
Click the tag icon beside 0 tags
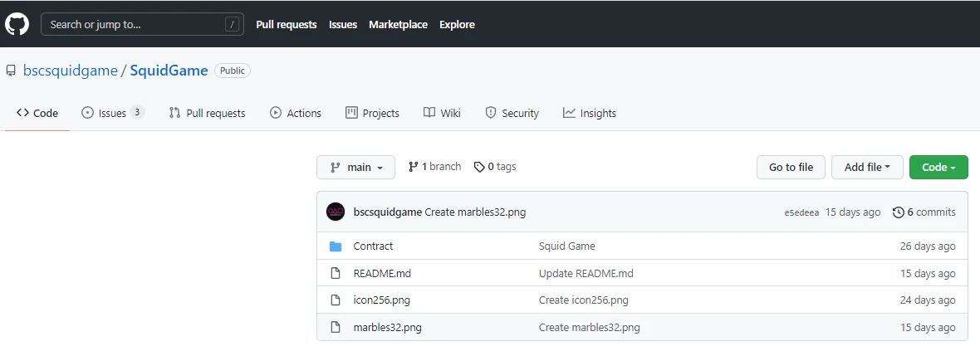click(479, 167)
